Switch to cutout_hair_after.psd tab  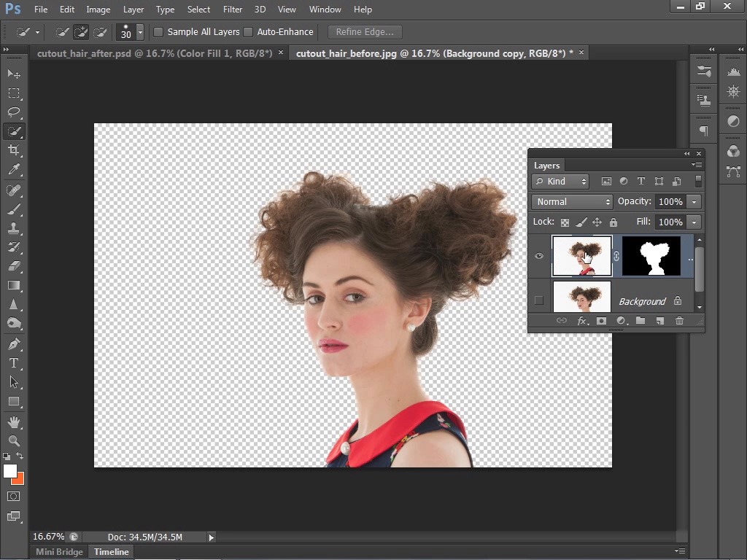pyautogui.click(x=154, y=53)
